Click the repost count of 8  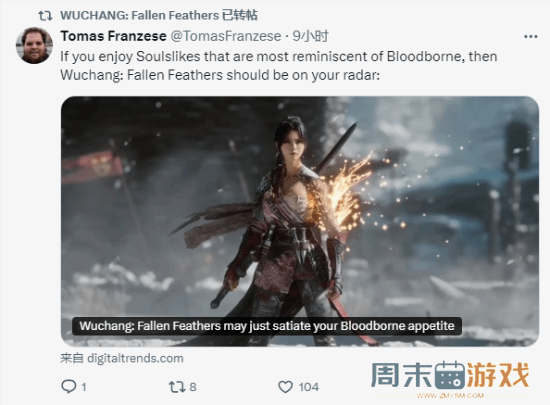(193, 387)
